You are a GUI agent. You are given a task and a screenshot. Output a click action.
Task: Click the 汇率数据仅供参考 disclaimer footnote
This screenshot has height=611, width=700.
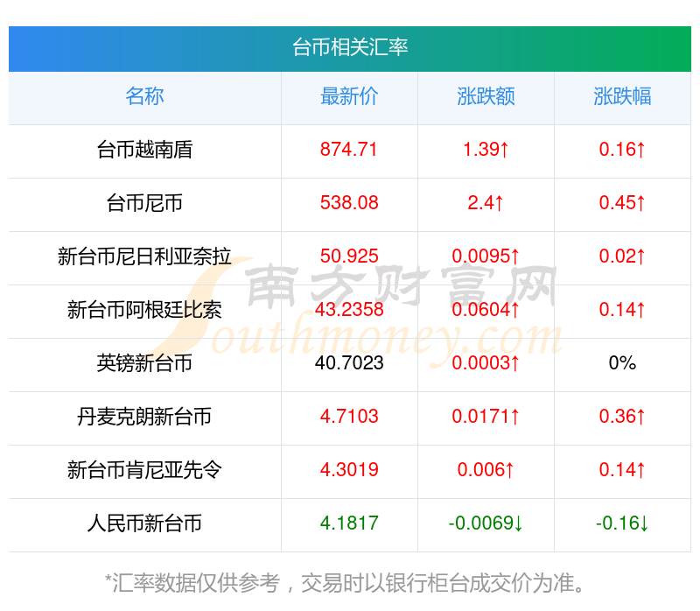pos(345,583)
